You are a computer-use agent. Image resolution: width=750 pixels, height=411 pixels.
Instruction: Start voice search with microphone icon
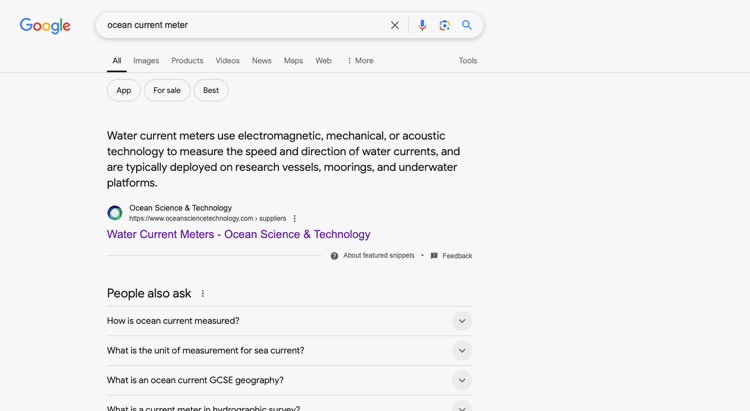click(x=422, y=25)
